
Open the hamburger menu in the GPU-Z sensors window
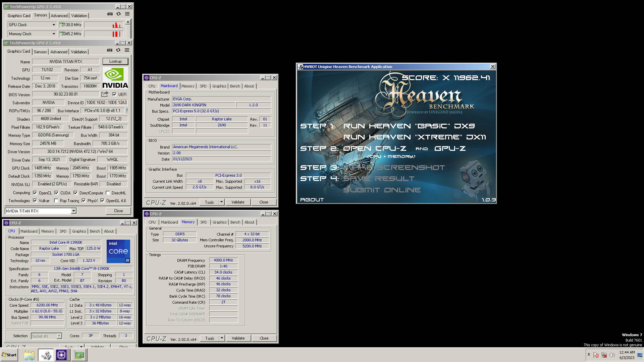[x=127, y=14]
